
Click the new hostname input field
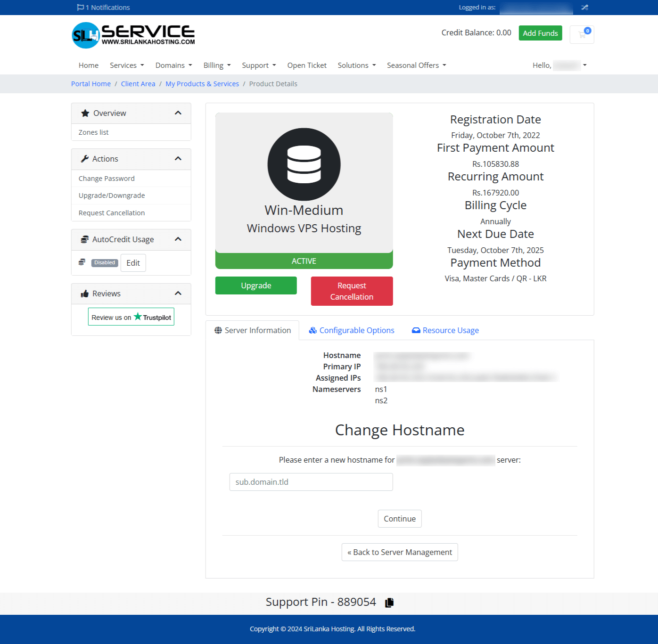point(311,482)
